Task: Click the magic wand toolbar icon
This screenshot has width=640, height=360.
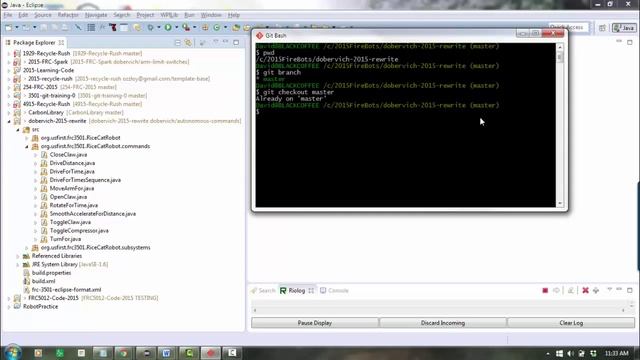Action: [78, 27]
